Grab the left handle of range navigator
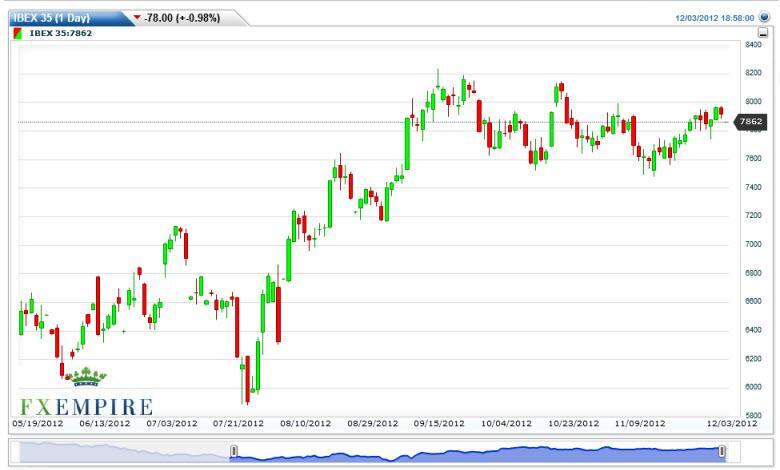 coord(233,452)
